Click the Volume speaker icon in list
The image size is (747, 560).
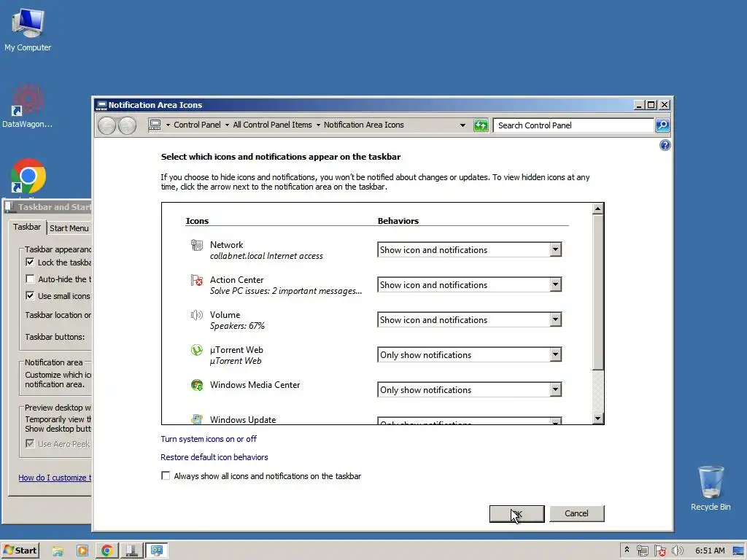click(x=197, y=315)
